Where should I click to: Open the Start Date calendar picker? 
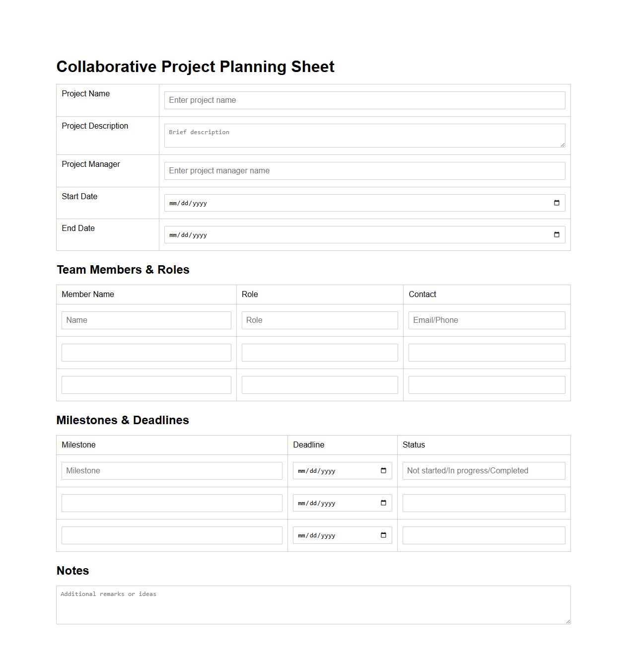click(x=556, y=203)
